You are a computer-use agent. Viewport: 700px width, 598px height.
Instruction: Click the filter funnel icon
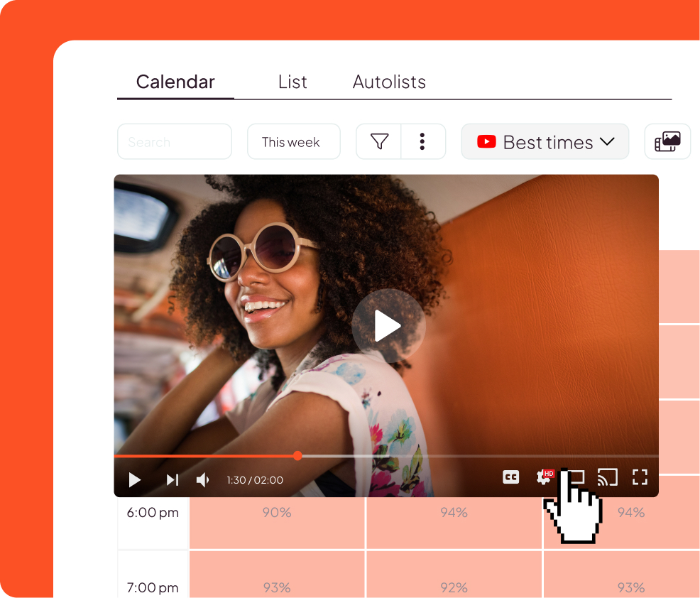(379, 142)
